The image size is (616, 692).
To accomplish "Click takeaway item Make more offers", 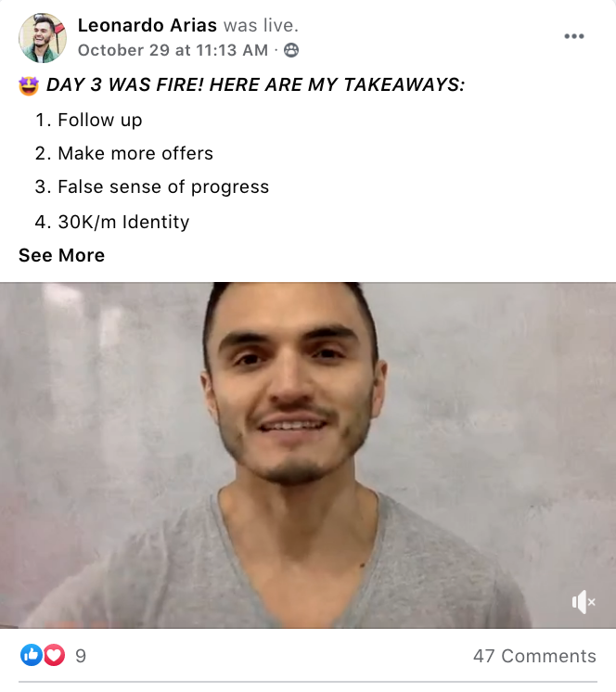I will tap(135, 154).
